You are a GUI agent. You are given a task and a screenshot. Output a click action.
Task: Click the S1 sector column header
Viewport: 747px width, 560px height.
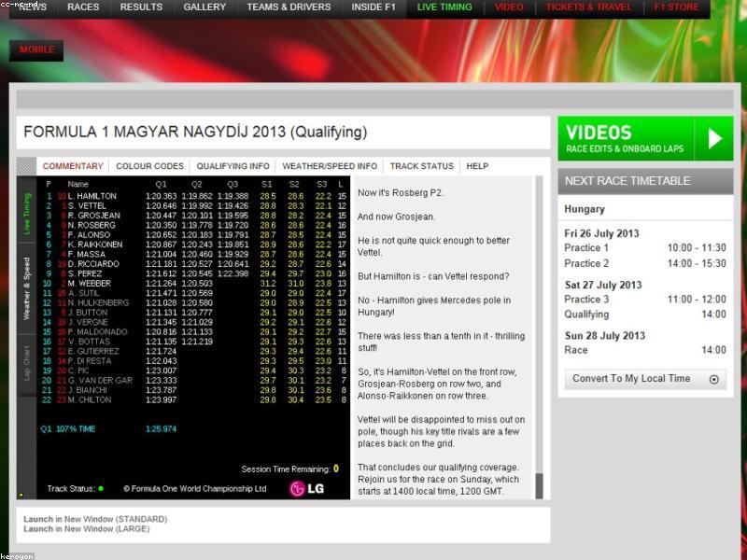coord(267,184)
